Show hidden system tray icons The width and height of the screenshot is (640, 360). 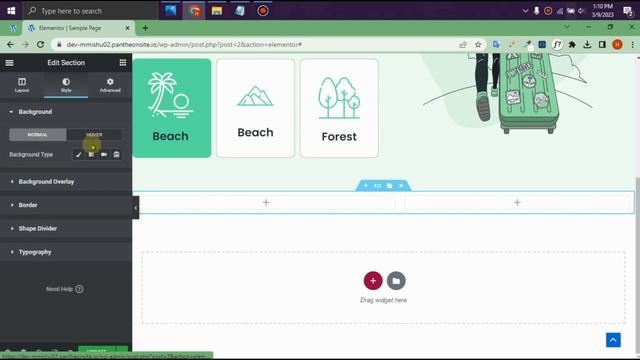525,11
